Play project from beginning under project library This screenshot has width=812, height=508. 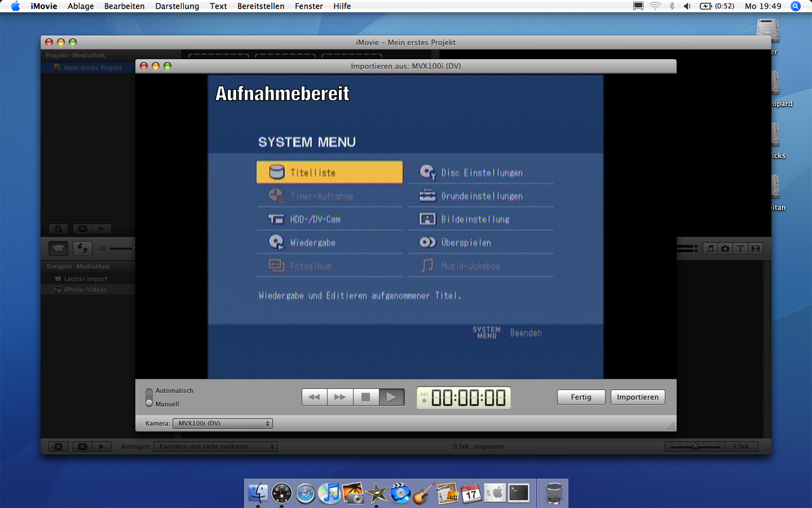101,229
